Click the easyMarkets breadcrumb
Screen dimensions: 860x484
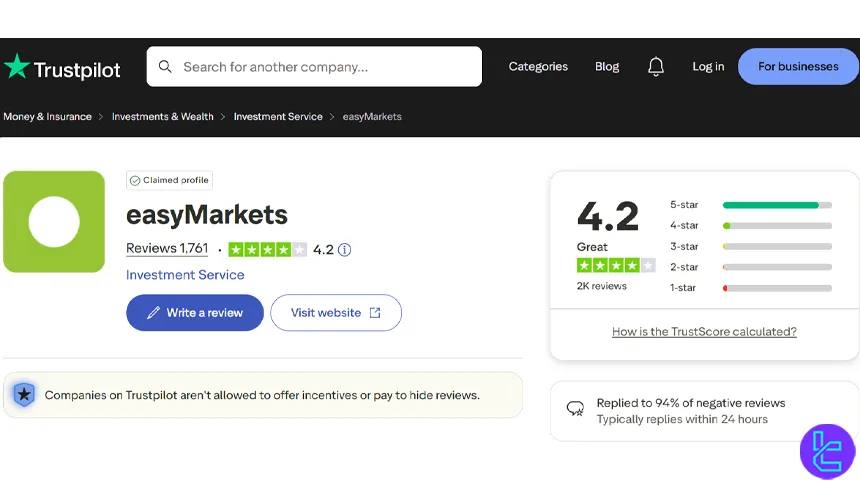coord(372,116)
